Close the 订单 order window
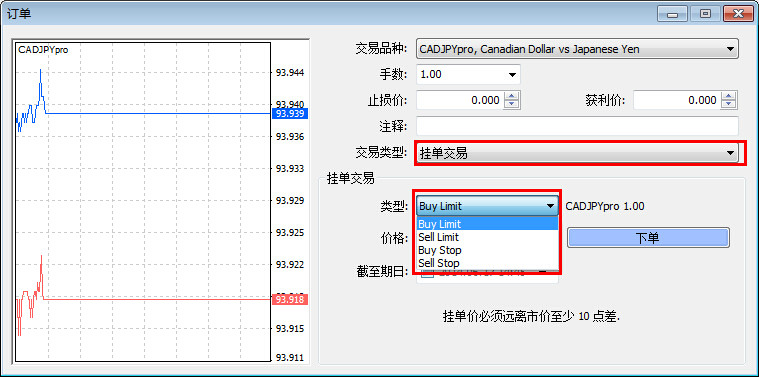This screenshot has height=377, width=759. point(739,14)
